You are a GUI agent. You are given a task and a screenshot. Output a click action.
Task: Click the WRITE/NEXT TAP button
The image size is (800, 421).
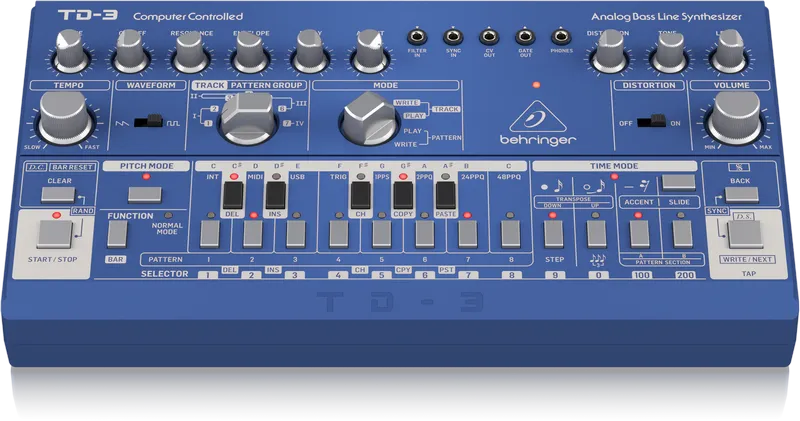point(745,235)
